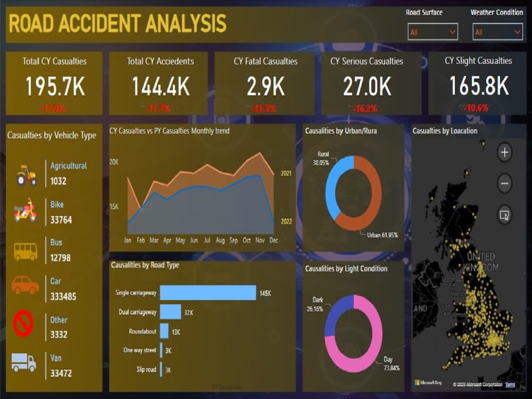Click the Total CY Casualties card
This screenshot has height=399, width=532.
click(53, 82)
